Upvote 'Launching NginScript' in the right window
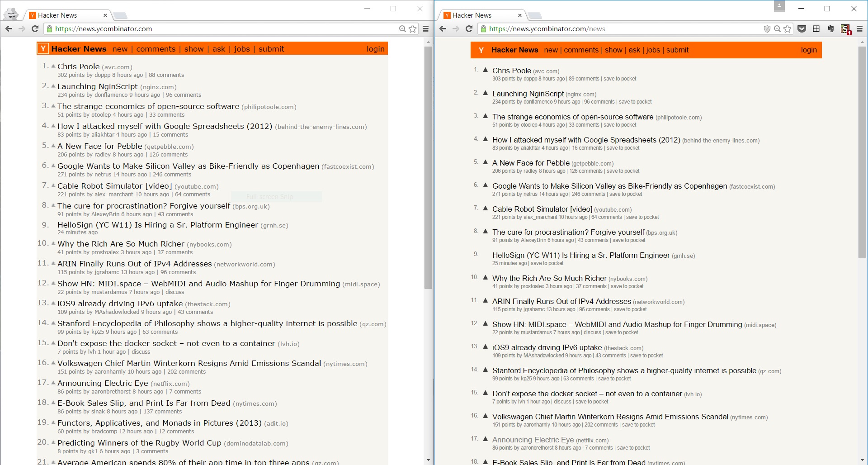868x465 pixels. click(x=485, y=93)
